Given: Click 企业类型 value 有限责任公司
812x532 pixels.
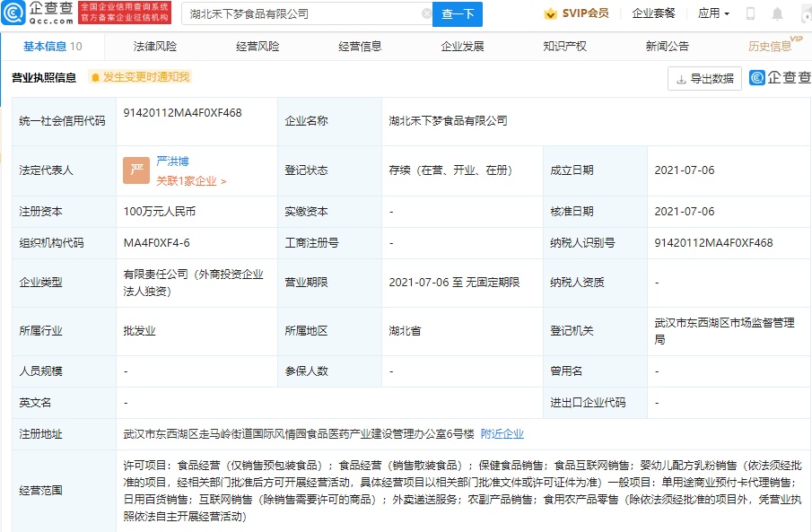Looking at the screenshot, I should [x=193, y=283].
